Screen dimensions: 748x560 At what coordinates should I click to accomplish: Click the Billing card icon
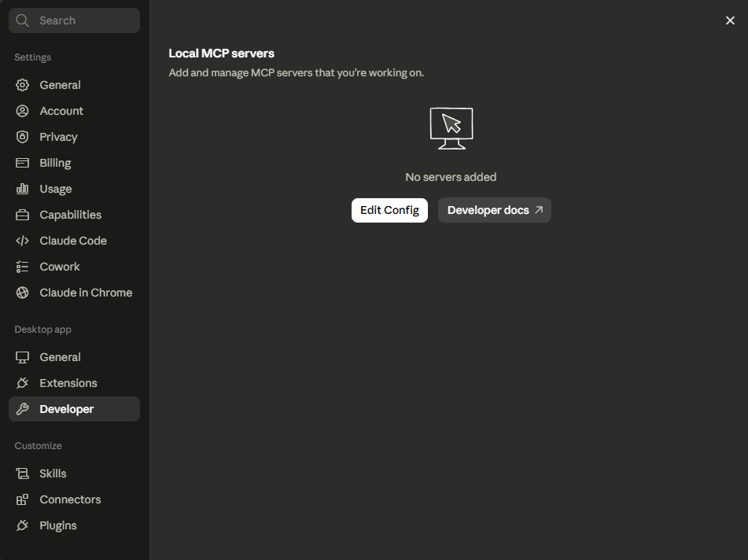click(23, 163)
